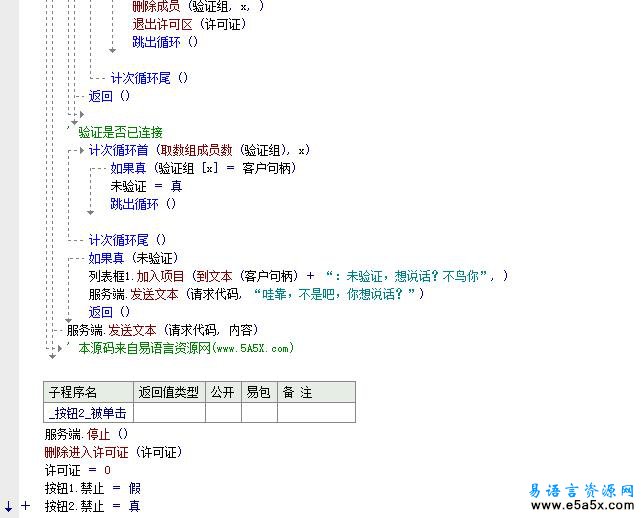643x518 pixels.
Task: Click 返回 () below the 哇靠 send line
Action: pyautogui.click(x=109, y=312)
